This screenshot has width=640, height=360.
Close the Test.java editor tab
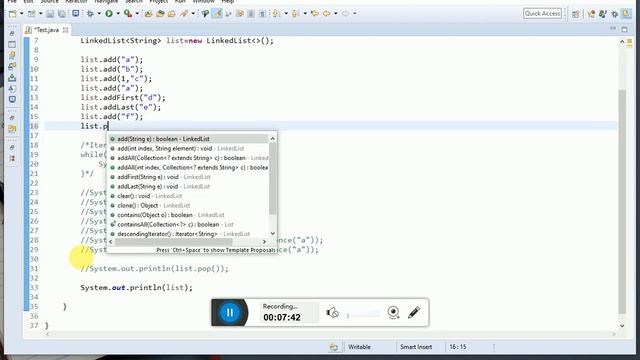point(65,30)
